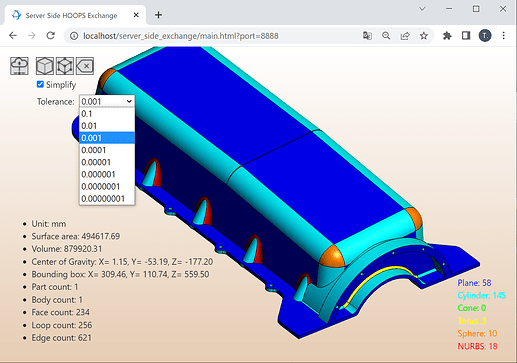Choose 0.0001 tolerance option
The width and height of the screenshot is (517, 363).
click(107, 150)
